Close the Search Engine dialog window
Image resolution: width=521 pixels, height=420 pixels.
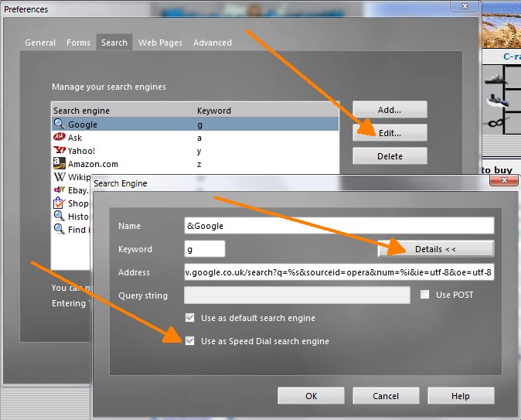504,180
